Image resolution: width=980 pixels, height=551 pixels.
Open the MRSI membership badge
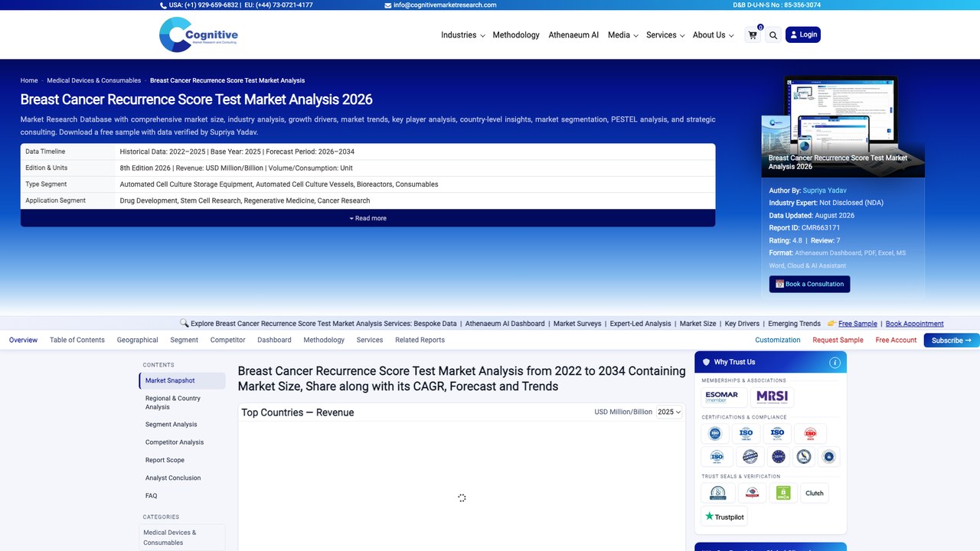[772, 396]
